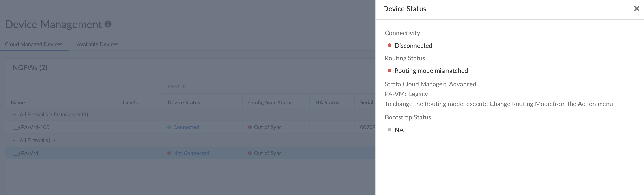The height and width of the screenshot is (195, 644).
Task: Collapse All Firewalls > DataCenter group
Action: click(x=14, y=115)
